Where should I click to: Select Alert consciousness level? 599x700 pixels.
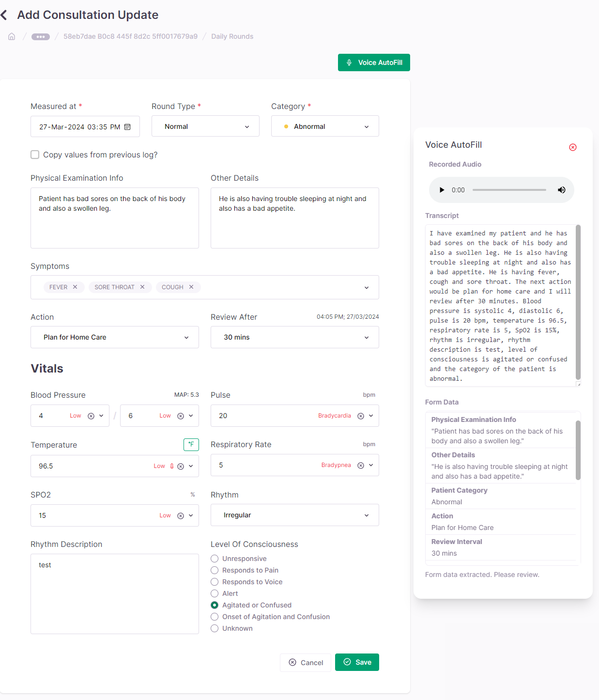(215, 593)
